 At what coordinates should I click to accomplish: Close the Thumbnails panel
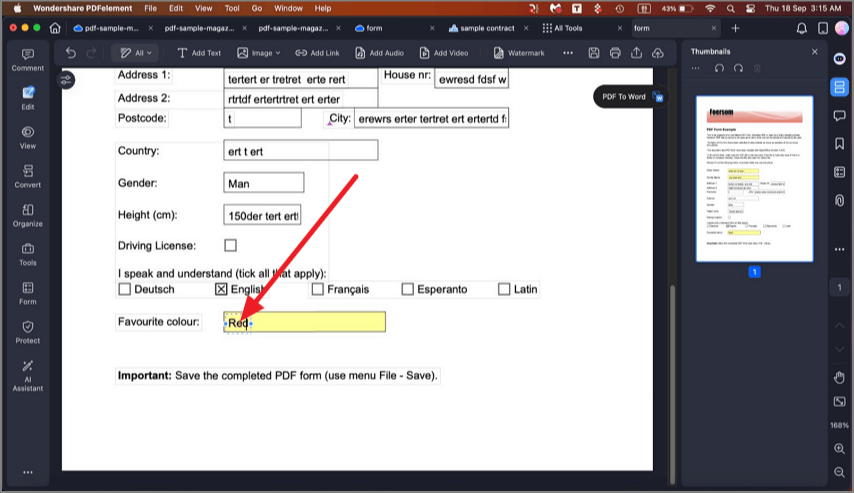click(815, 51)
